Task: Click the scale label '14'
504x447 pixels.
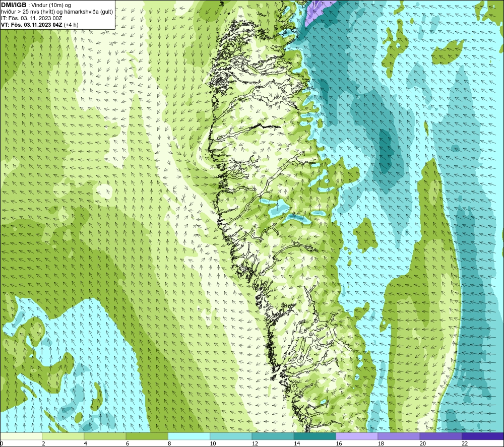Action: (x=297, y=443)
